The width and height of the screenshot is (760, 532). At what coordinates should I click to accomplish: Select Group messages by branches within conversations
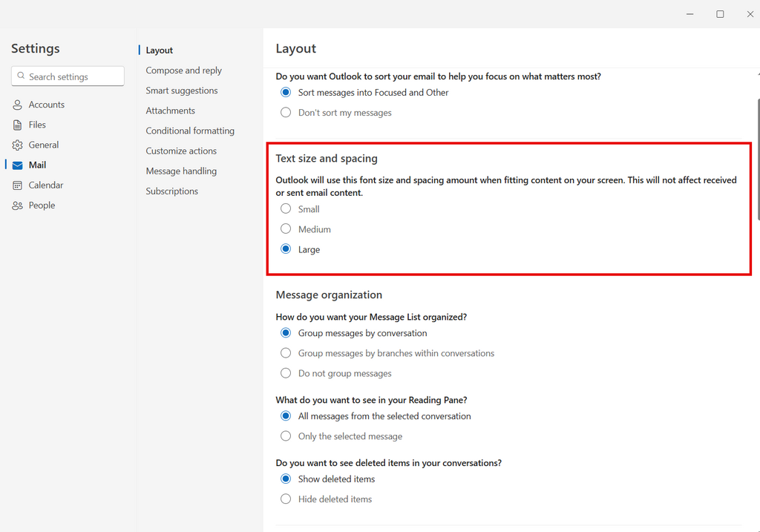point(286,352)
